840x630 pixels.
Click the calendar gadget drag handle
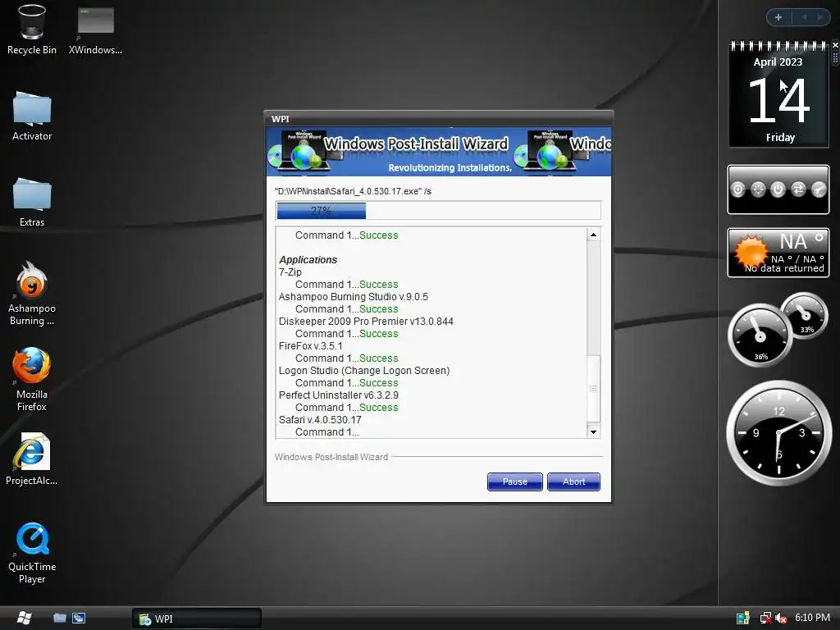[x=835, y=58]
